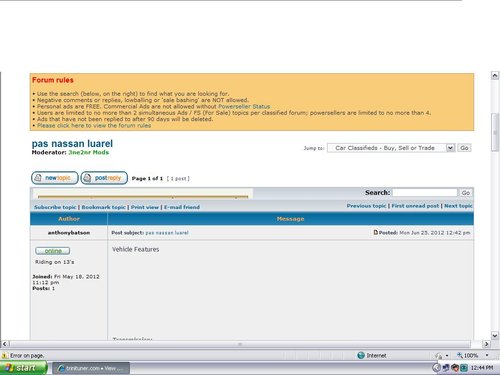Open Subscribe topic link
Viewport: 500px width, 375px height.
(55, 207)
